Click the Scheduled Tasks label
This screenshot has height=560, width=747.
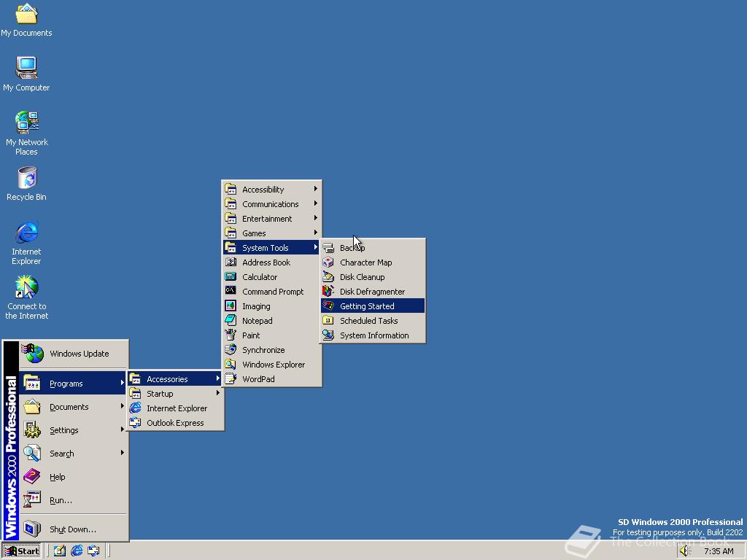point(368,321)
